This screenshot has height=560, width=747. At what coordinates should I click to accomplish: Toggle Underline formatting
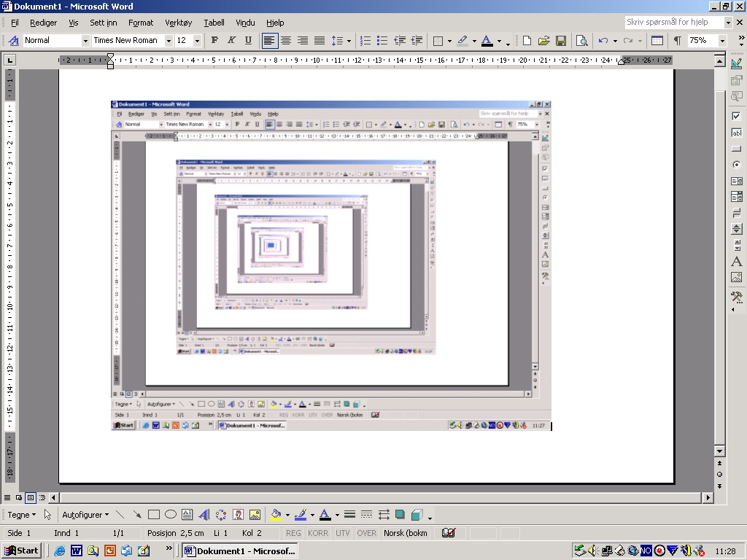248,41
